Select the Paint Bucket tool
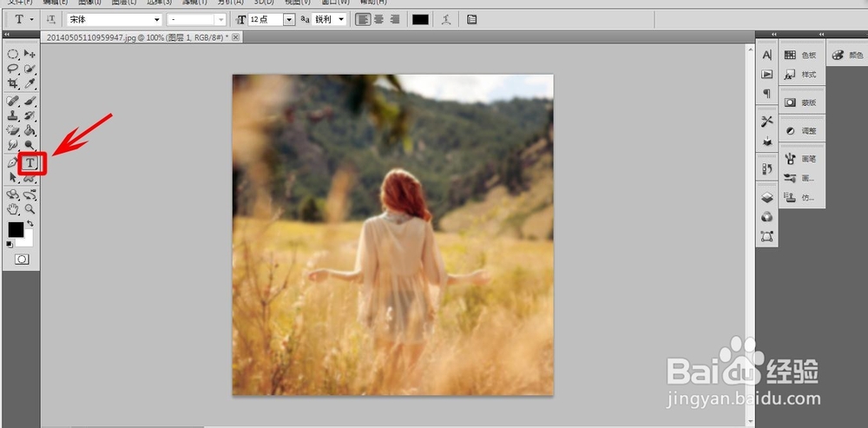The height and width of the screenshot is (428, 868). (30, 131)
